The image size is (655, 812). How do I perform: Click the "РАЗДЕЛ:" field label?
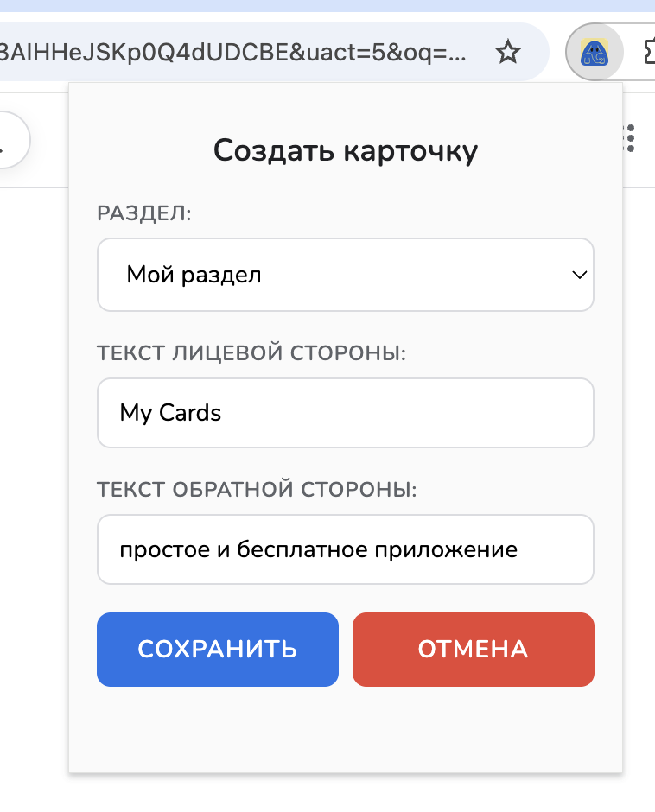coord(144,213)
